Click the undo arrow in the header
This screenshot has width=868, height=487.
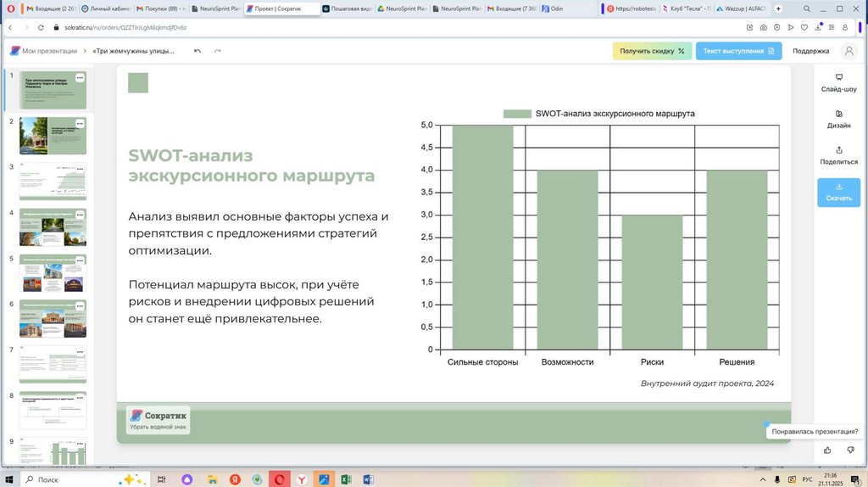[x=198, y=51]
